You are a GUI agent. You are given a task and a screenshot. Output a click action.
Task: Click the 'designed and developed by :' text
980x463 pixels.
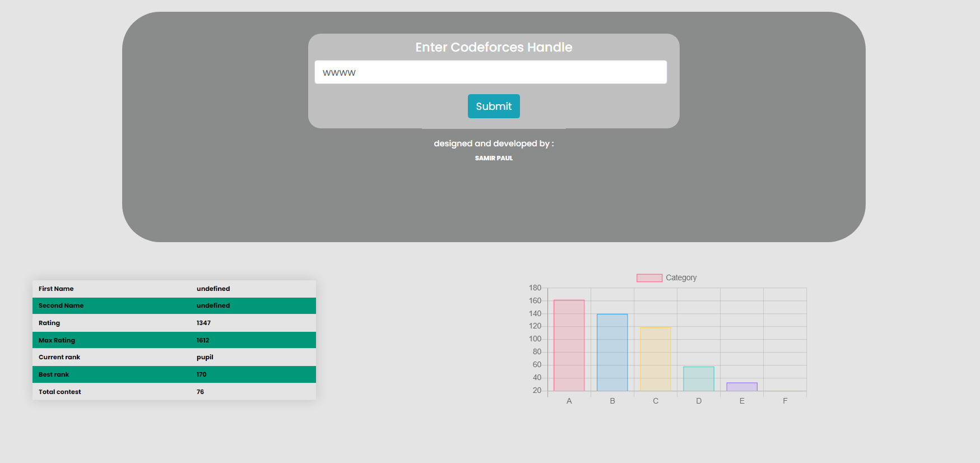pyautogui.click(x=494, y=143)
